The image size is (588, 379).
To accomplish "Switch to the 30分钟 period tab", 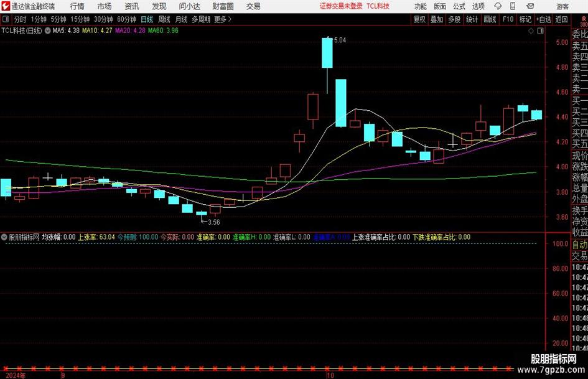I will 103,19.
